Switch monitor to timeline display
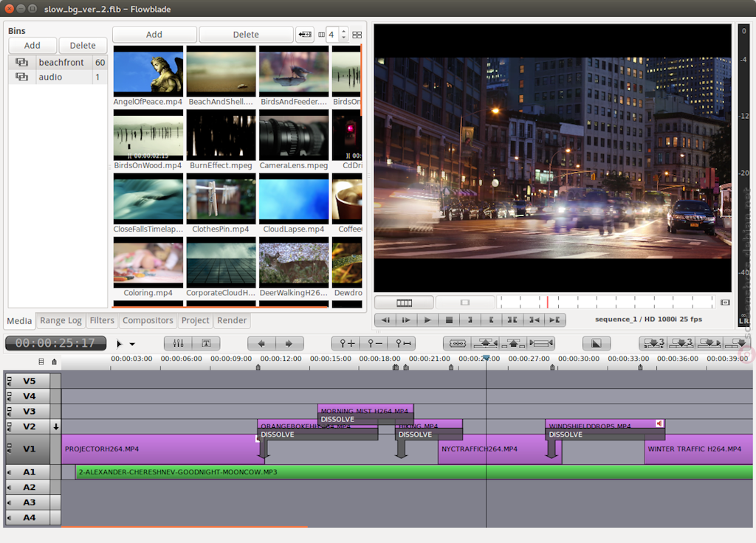Screen dimensions: 756x543 coord(404,302)
